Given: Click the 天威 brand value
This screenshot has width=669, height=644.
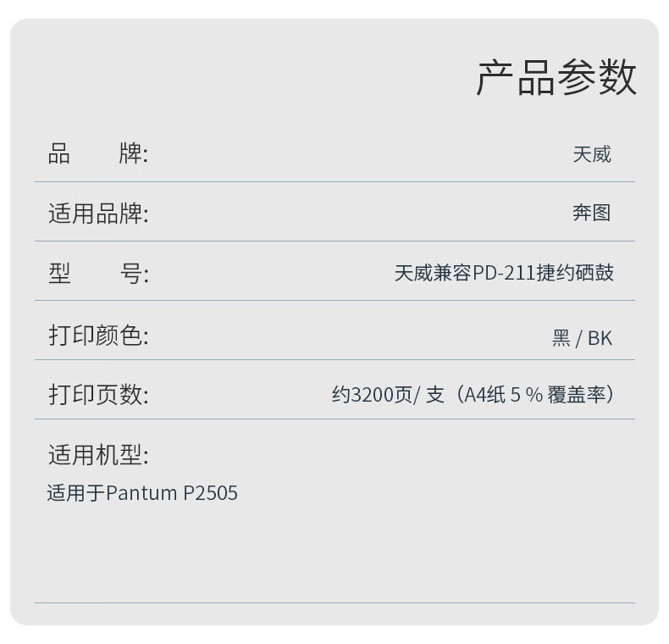Looking at the screenshot, I should click(592, 154).
